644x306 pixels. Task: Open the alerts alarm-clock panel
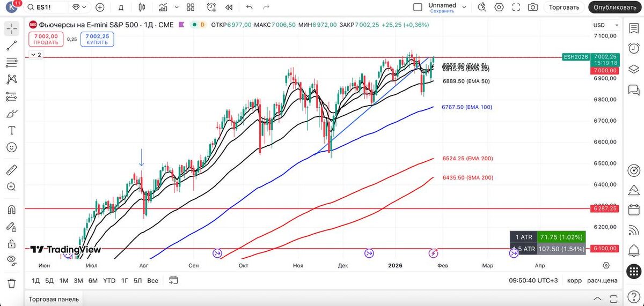click(634, 47)
